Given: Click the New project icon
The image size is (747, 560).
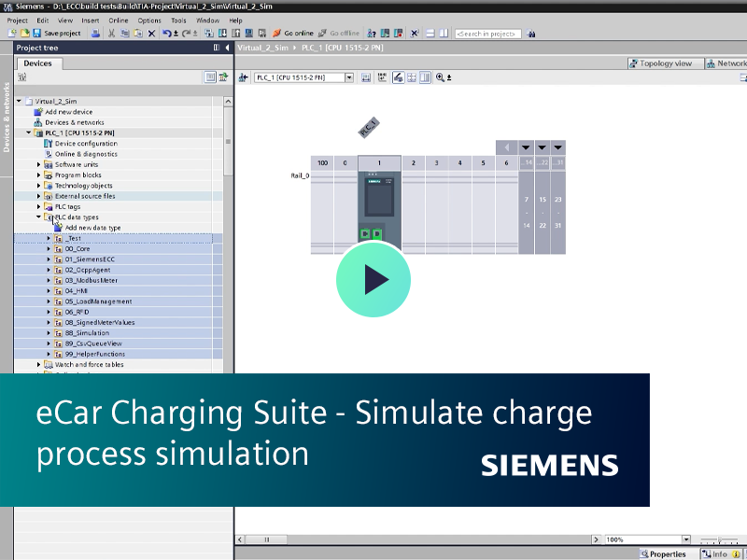Looking at the screenshot, I should point(12,34).
